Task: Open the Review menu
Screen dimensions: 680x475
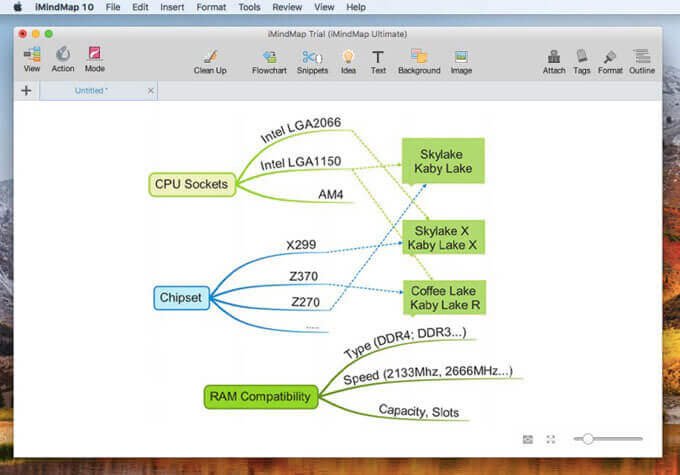Action: coord(287,7)
